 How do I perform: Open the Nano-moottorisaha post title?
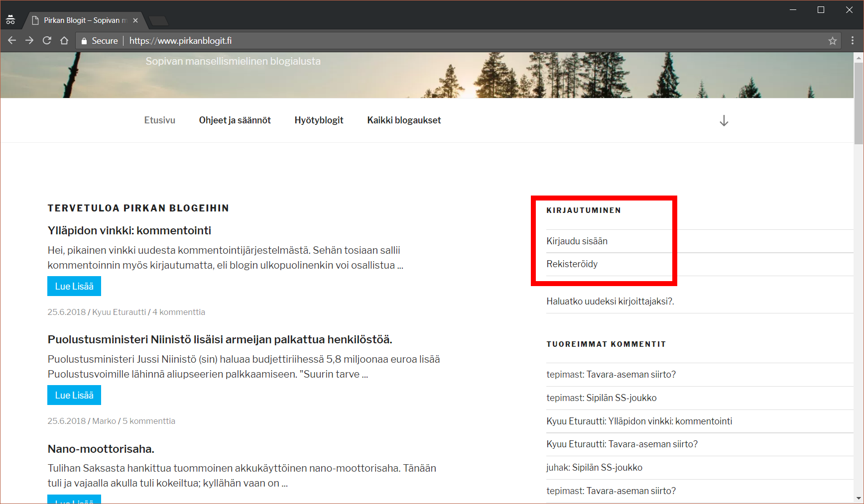101,449
